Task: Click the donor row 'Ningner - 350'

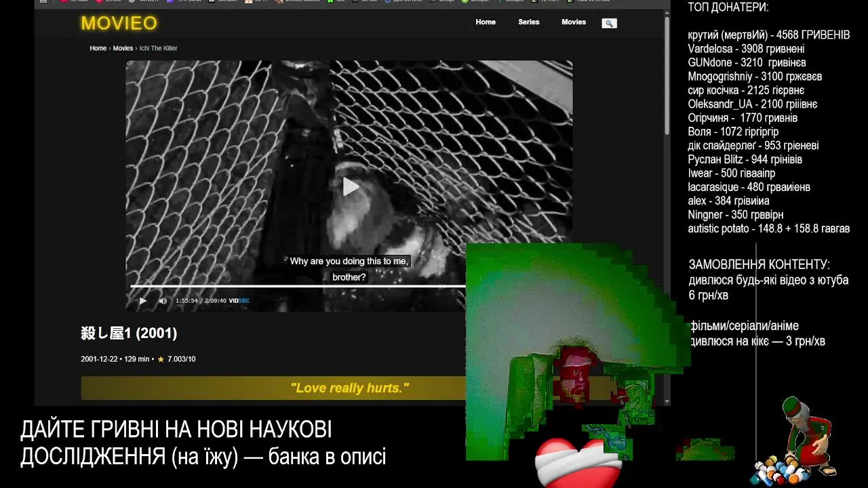Action: pos(735,215)
